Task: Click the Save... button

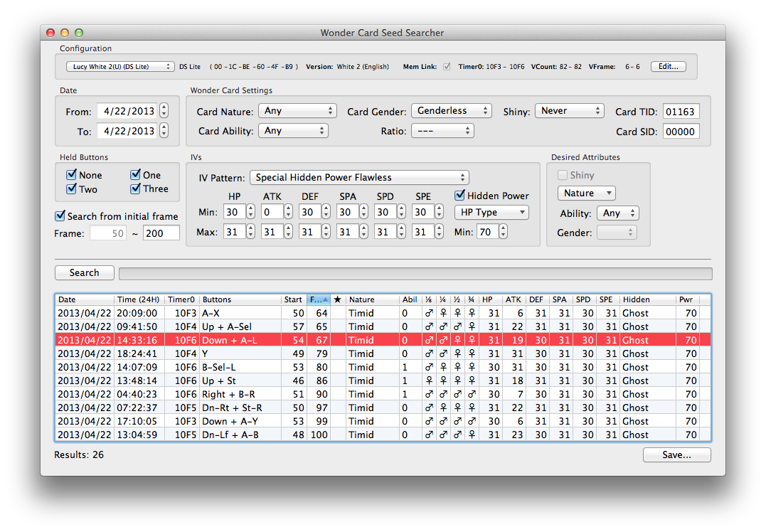Action: point(676,454)
